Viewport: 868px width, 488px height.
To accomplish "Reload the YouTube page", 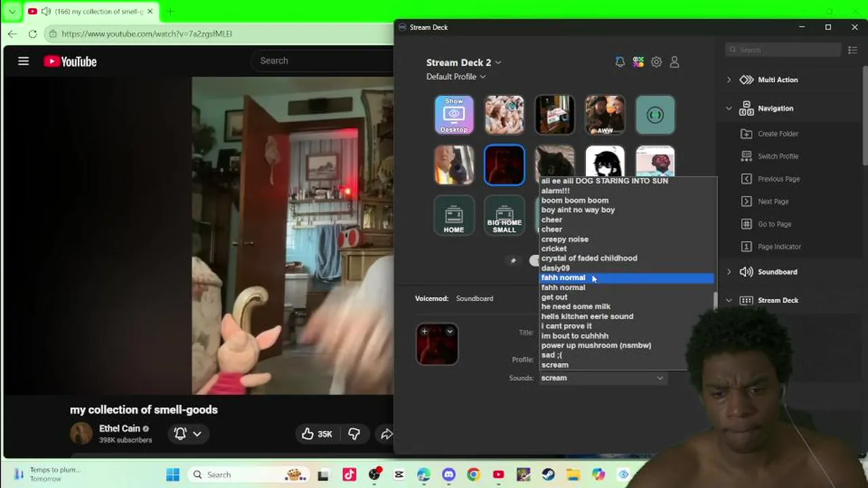I will tap(33, 33).
